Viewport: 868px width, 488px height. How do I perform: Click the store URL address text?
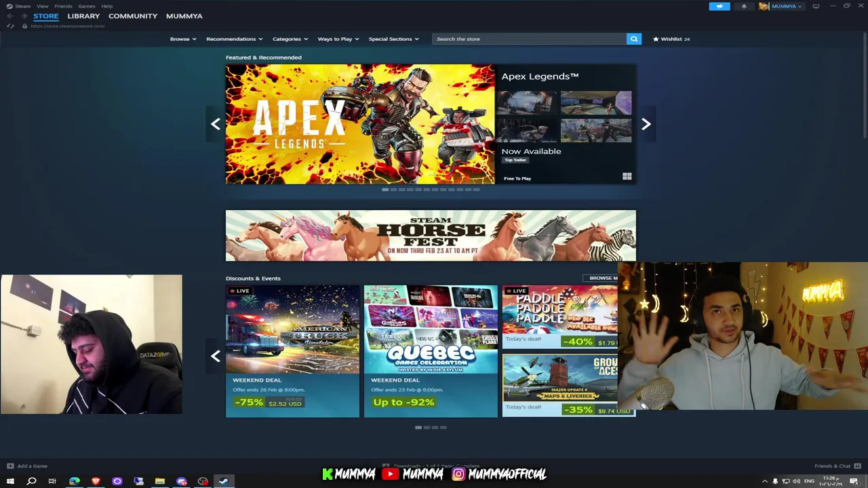[x=67, y=26]
